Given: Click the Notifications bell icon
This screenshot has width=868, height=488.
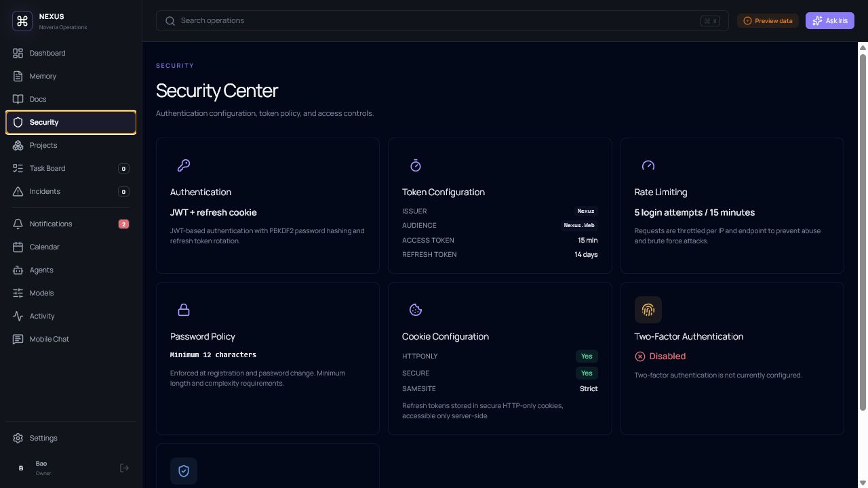Looking at the screenshot, I should click(18, 224).
